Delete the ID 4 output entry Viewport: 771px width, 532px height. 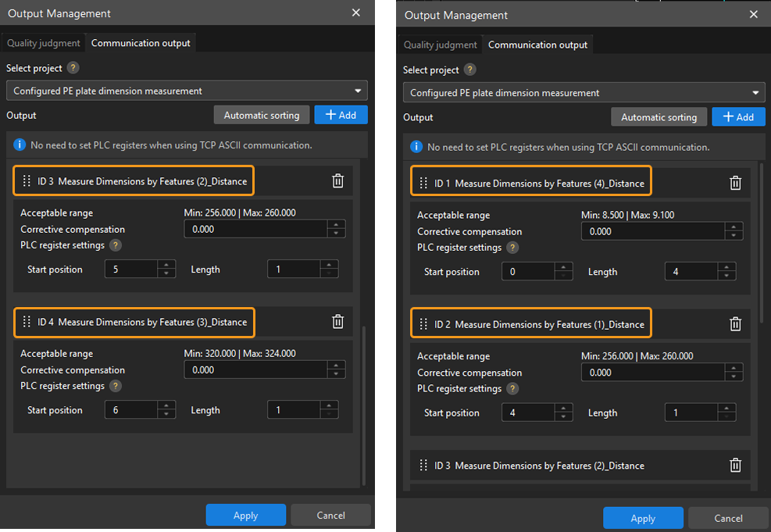(337, 321)
